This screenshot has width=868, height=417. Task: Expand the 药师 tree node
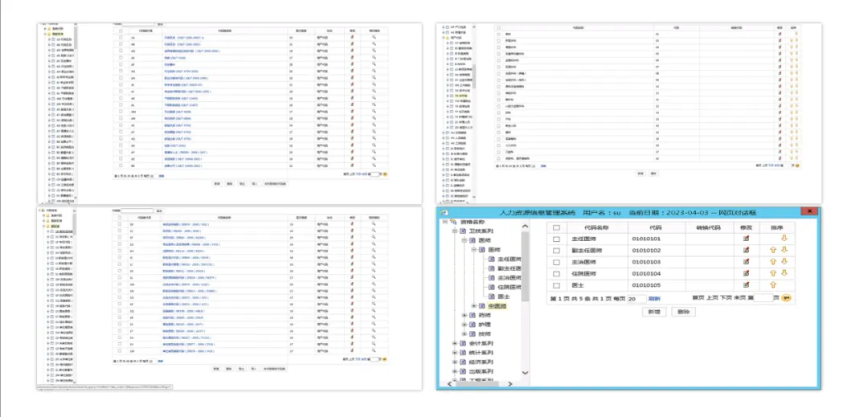coord(465,315)
